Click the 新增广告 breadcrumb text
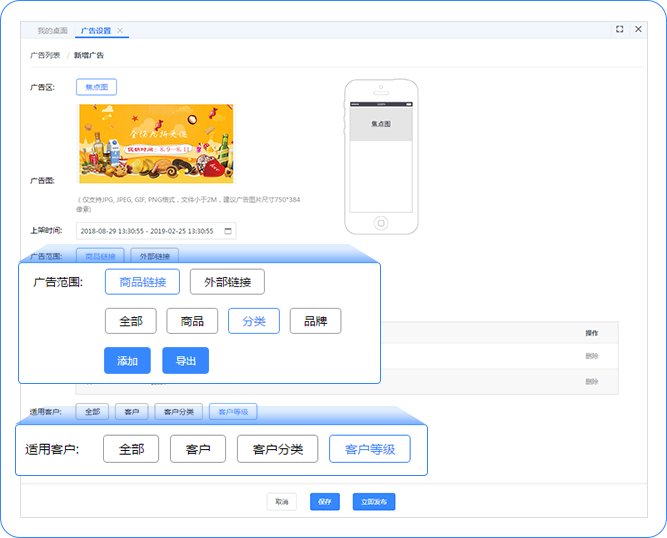667x538 pixels. click(x=89, y=55)
